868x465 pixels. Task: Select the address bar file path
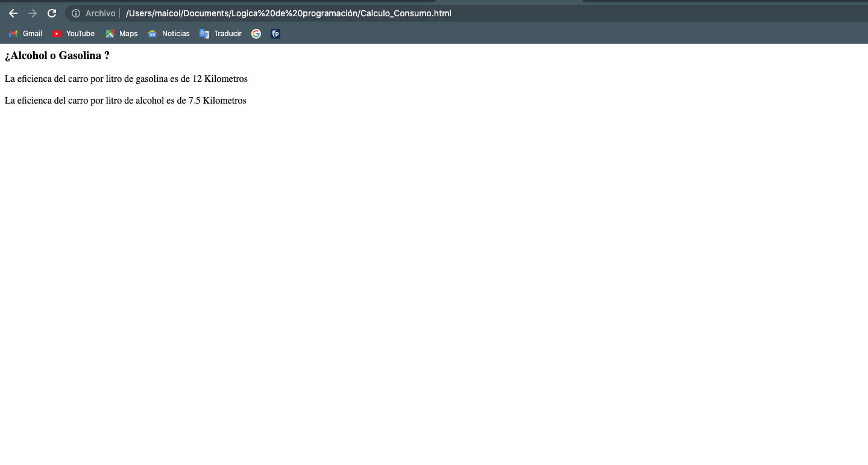point(288,13)
